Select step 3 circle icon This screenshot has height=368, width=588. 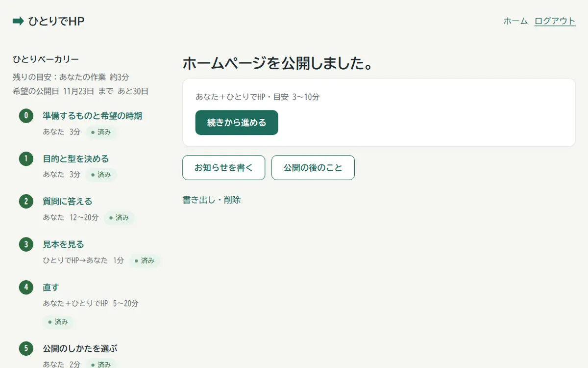point(26,244)
